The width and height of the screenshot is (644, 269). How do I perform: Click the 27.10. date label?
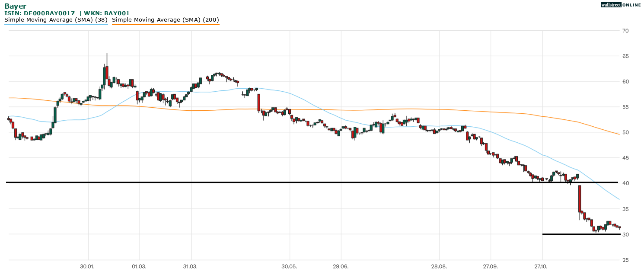[542, 267]
